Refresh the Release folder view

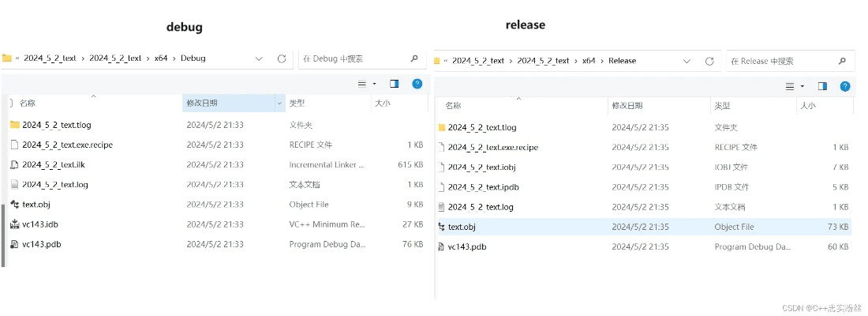[709, 61]
